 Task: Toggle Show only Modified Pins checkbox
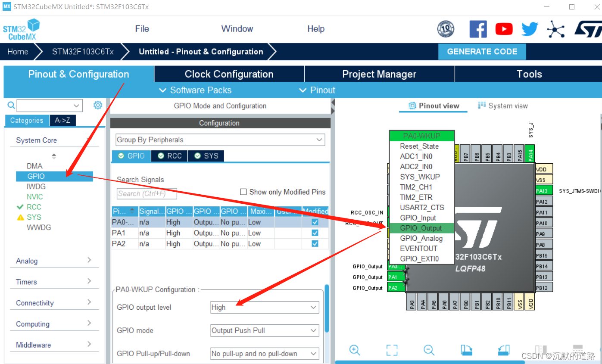click(x=243, y=192)
